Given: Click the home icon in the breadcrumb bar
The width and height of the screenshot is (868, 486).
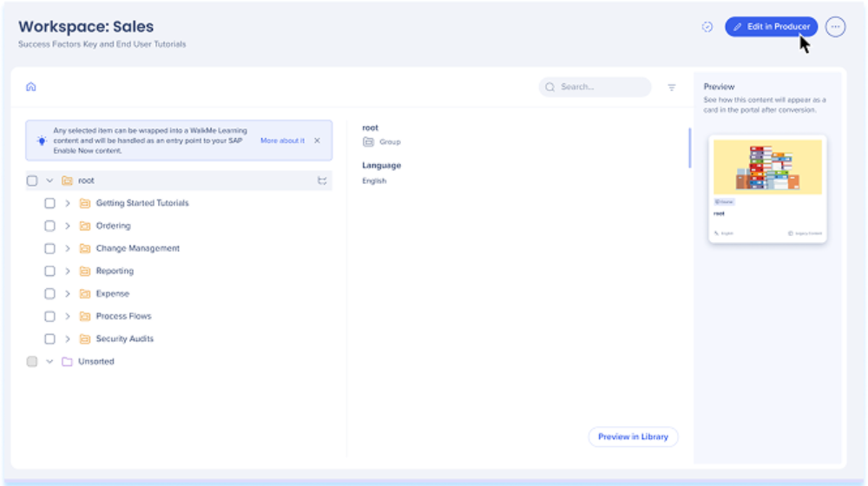Looking at the screenshot, I should [31, 87].
